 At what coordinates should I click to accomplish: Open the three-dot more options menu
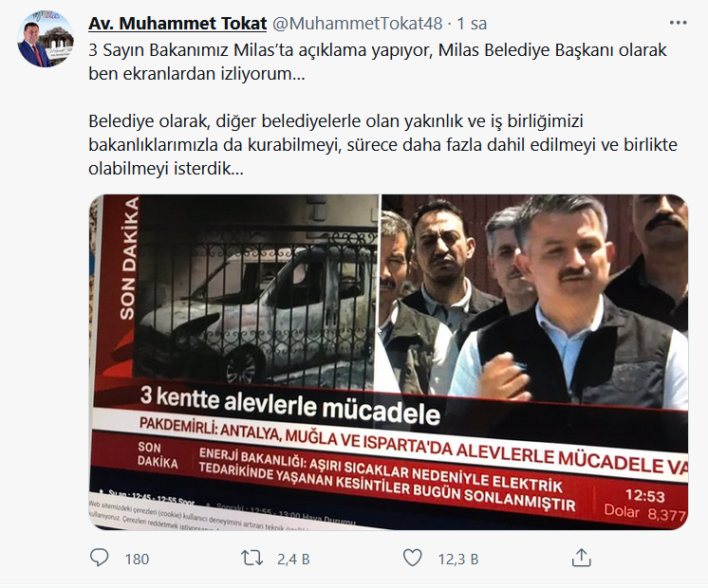click(678, 23)
